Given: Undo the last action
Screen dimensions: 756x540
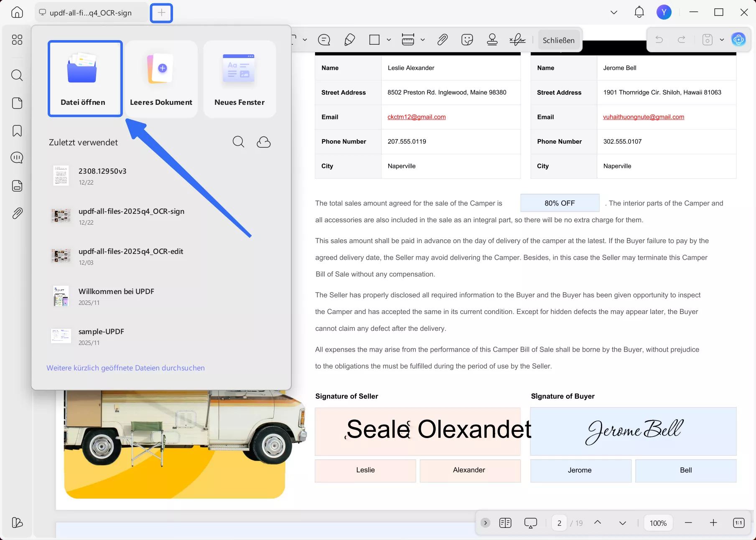Looking at the screenshot, I should click(659, 40).
